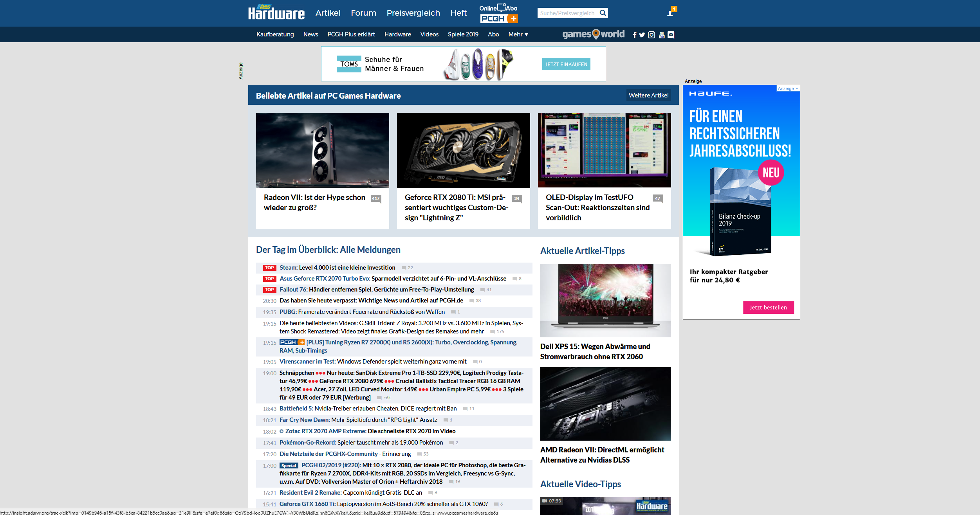Click the PCGH+ badge before Tuning Ryzen article
Screen dimensions: 980x515
[292, 342]
